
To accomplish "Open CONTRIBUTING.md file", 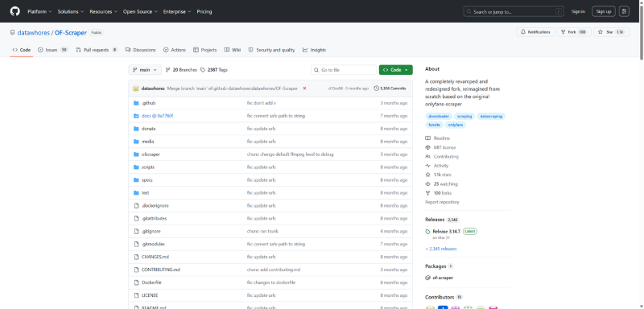I will point(160,270).
